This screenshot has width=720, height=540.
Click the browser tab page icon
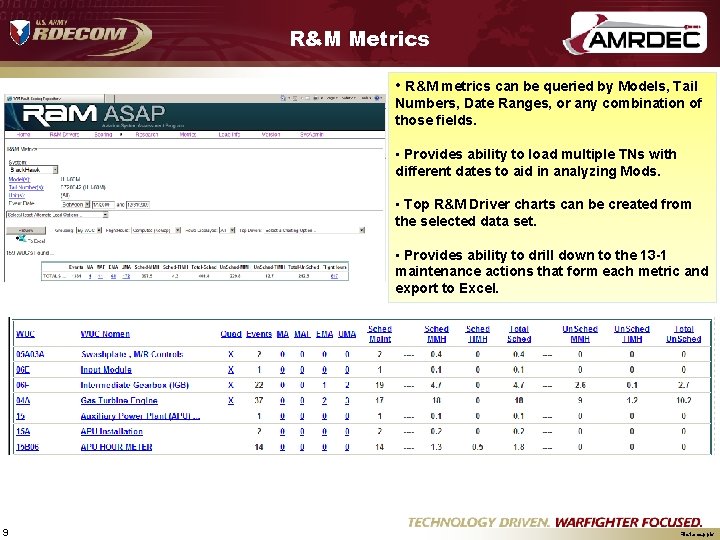click(9, 98)
